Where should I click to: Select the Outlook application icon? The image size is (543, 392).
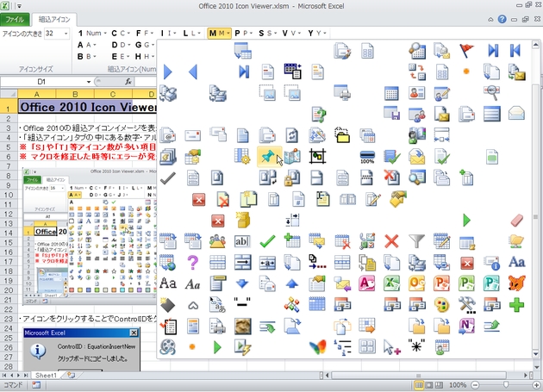(417, 283)
